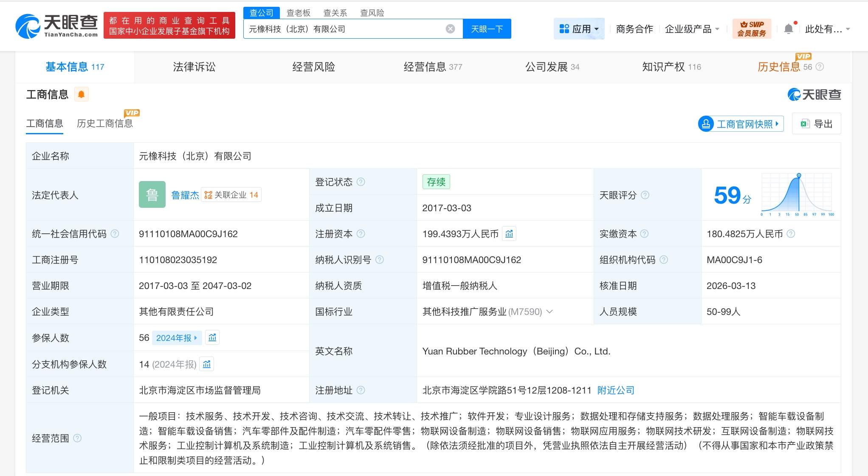Viewport: 868px width, 476px height.
Task: Expand the 应用 dropdown menu
Action: (579, 29)
